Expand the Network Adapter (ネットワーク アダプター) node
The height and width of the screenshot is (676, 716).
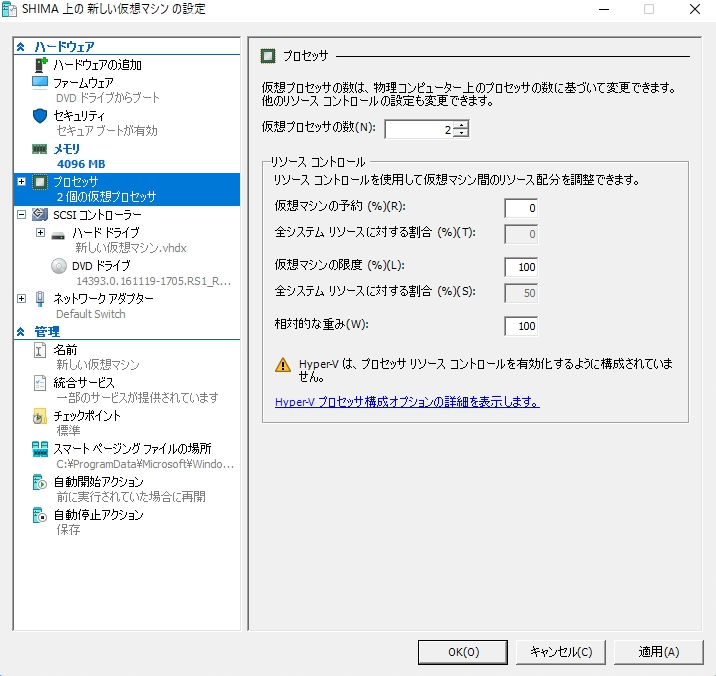(21, 298)
